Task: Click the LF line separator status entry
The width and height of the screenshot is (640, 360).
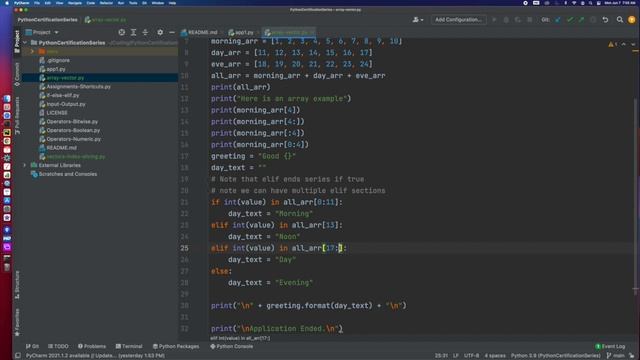Action: coord(456,356)
